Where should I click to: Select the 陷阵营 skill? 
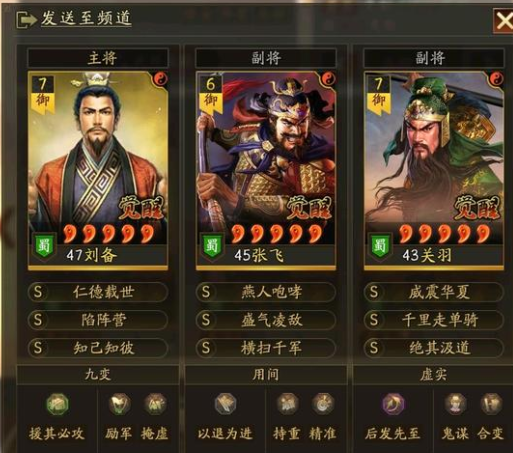[x=98, y=320]
